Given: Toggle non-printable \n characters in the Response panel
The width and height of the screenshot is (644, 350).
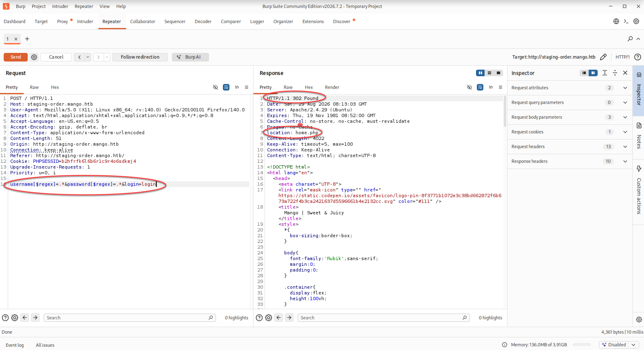Looking at the screenshot, I should click(x=491, y=87).
